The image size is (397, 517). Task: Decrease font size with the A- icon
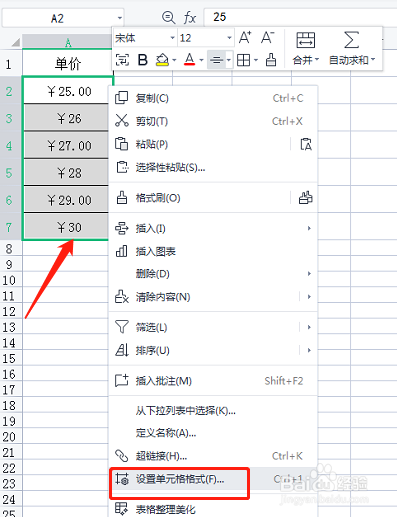[268, 37]
